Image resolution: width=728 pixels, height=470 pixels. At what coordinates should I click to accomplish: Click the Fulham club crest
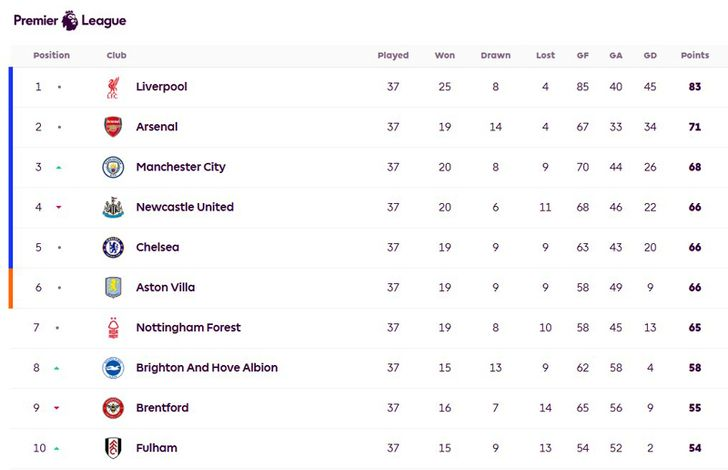(113, 448)
